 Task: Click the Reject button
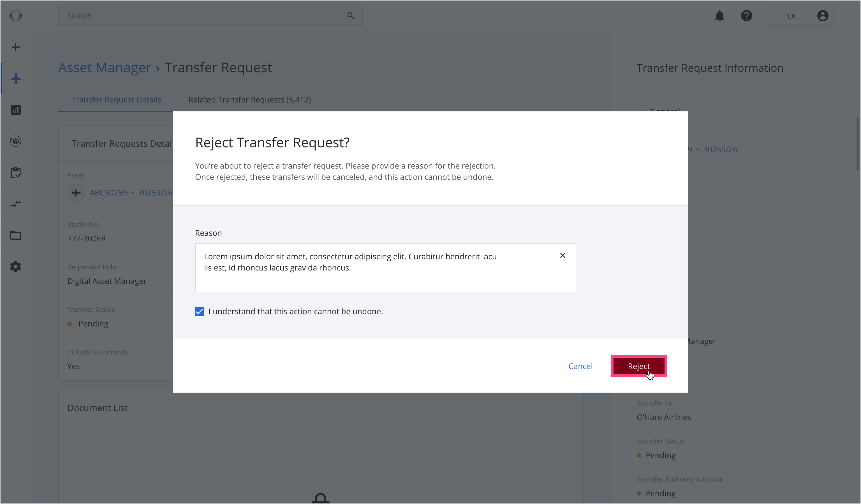(x=639, y=367)
